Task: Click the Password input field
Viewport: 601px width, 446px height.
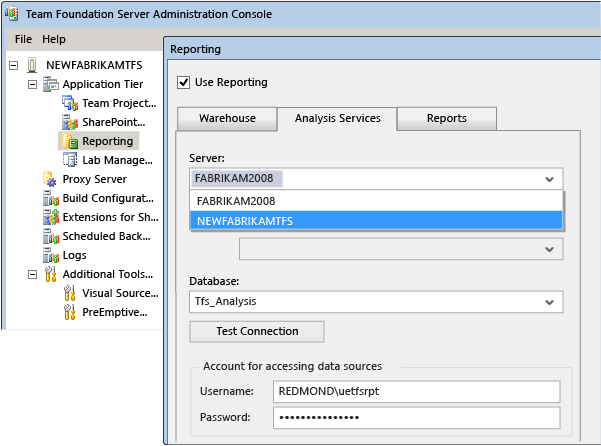Action: pyautogui.click(x=417, y=418)
